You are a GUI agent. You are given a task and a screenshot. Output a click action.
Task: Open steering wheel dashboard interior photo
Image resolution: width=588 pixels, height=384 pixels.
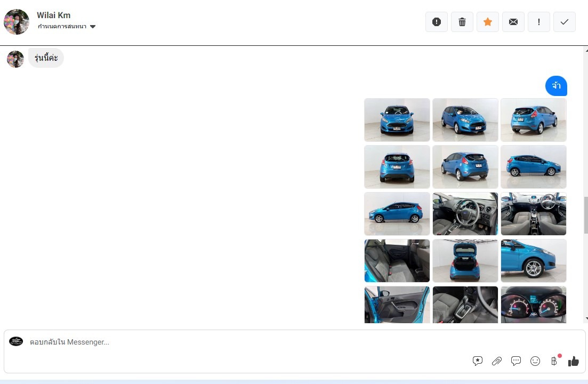(x=465, y=214)
